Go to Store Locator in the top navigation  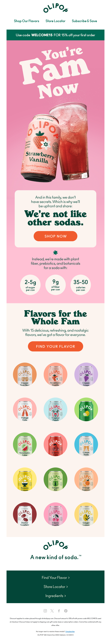tap(55, 21)
